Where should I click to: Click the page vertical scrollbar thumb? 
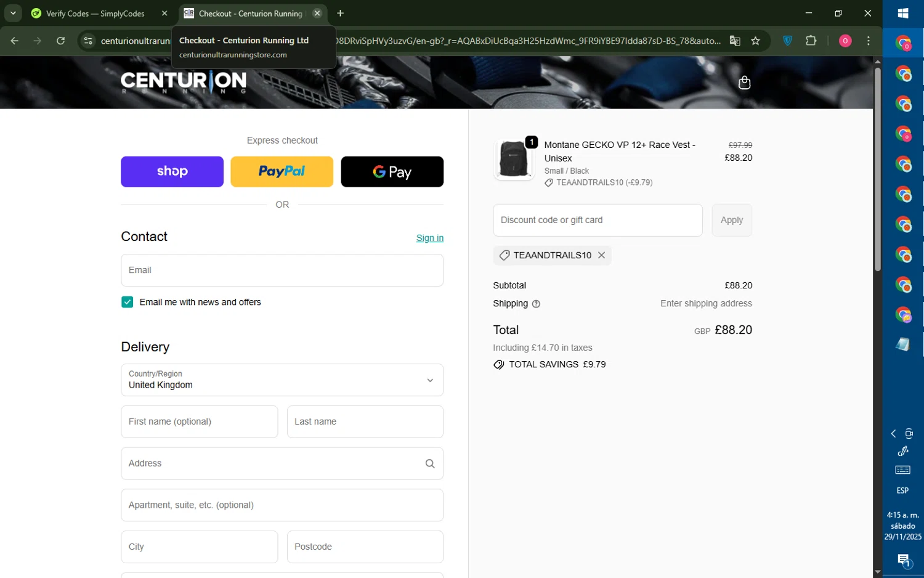(878, 168)
